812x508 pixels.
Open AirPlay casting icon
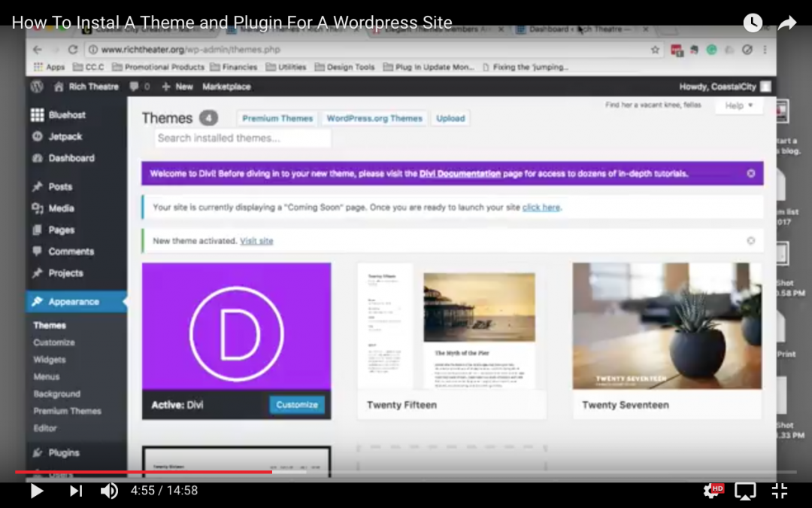click(745, 491)
